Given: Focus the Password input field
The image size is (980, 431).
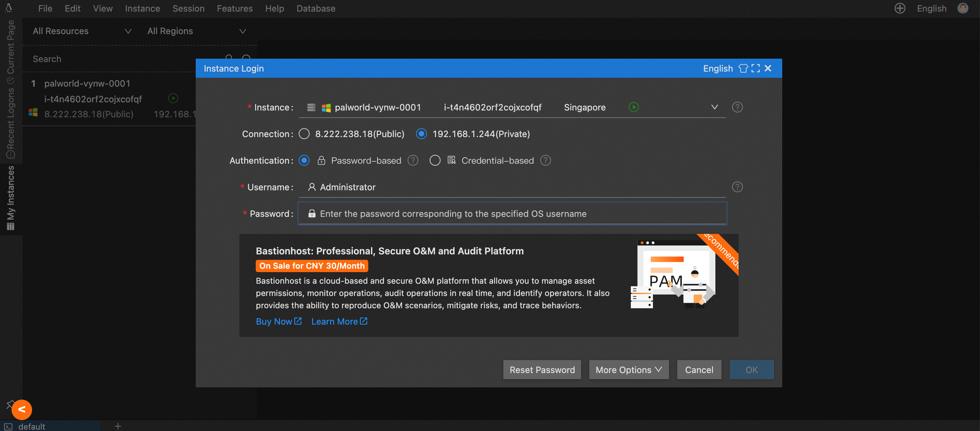Looking at the screenshot, I should [x=512, y=214].
